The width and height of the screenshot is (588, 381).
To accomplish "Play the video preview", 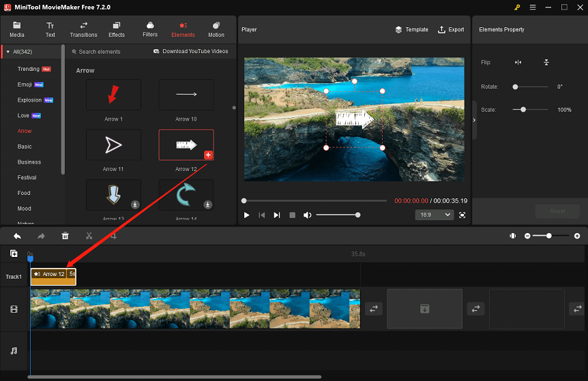I will (x=246, y=215).
